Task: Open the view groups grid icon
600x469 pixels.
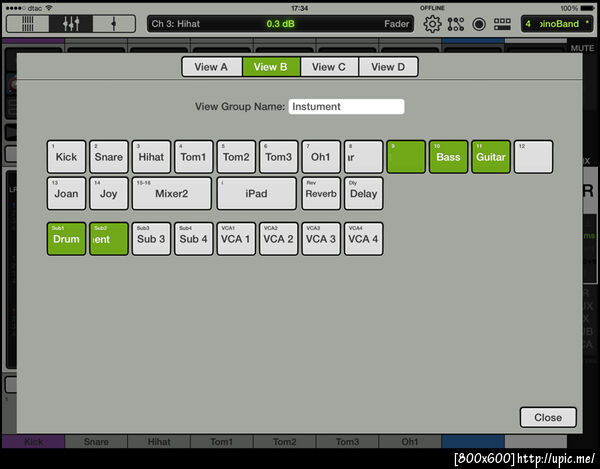Action: click(x=502, y=24)
